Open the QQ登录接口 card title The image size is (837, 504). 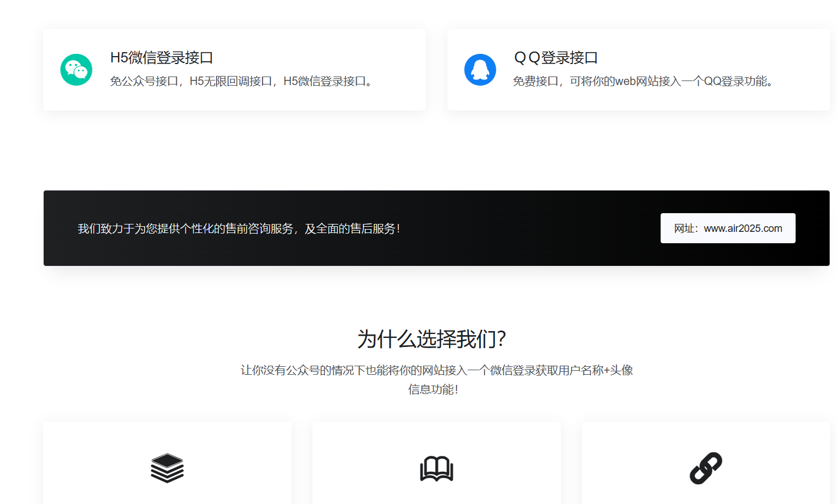(556, 58)
